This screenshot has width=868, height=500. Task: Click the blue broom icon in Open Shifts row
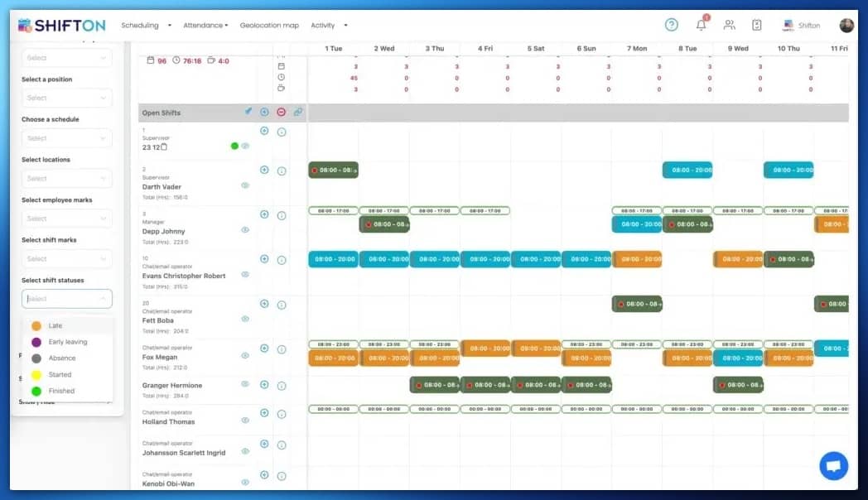click(249, 110)
